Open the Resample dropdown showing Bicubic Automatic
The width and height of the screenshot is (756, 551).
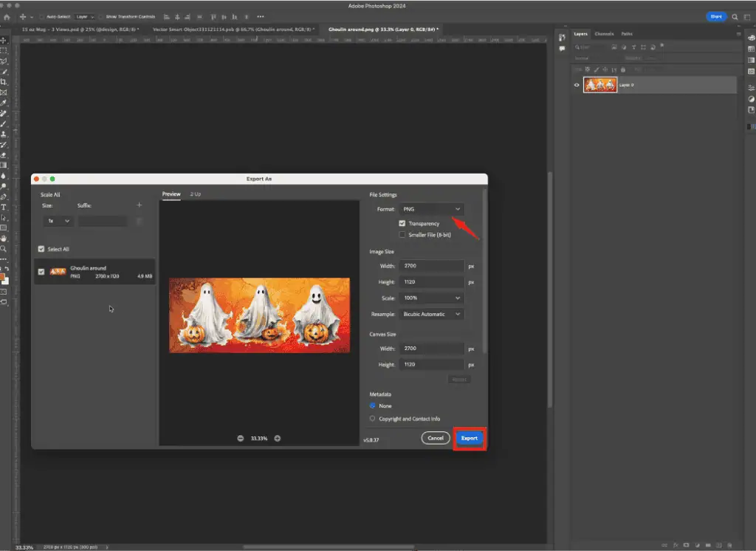click(432, 314)
